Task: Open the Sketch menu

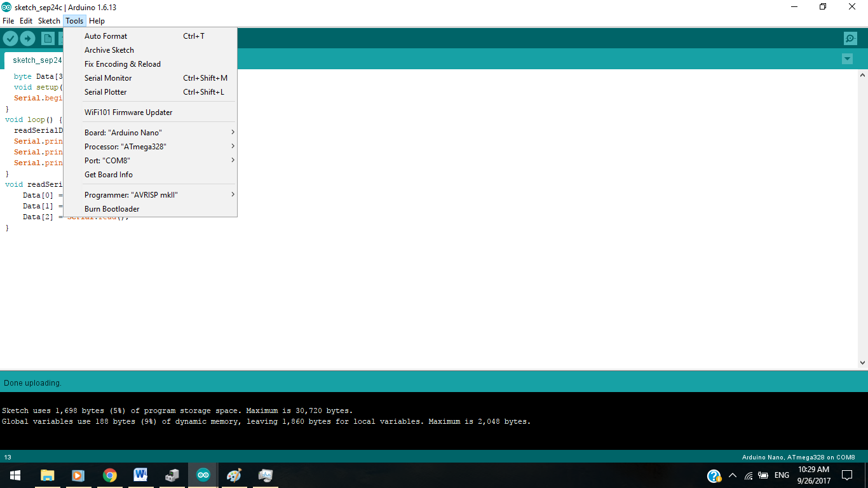Action: pyautogui.click(x=49, y=21)
